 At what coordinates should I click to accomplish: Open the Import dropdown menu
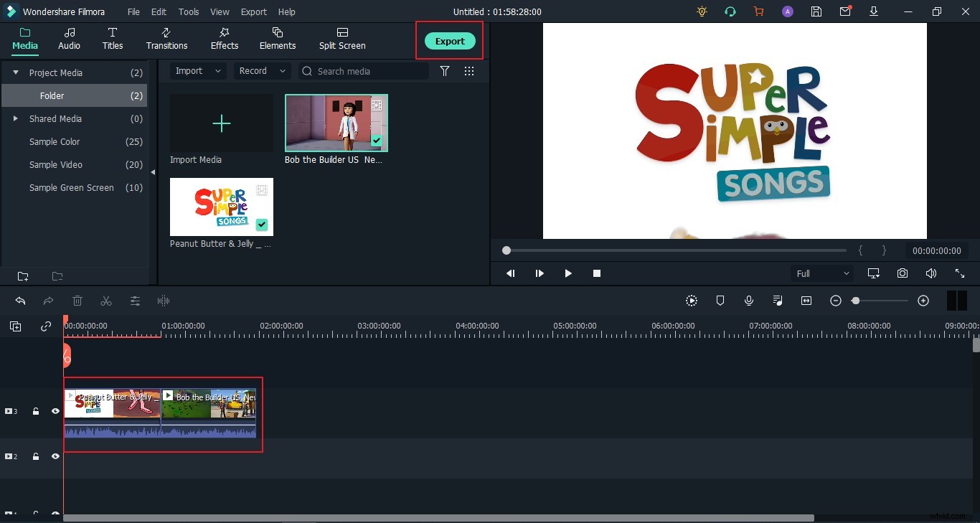pyautogui.click(x=197, y=71)
